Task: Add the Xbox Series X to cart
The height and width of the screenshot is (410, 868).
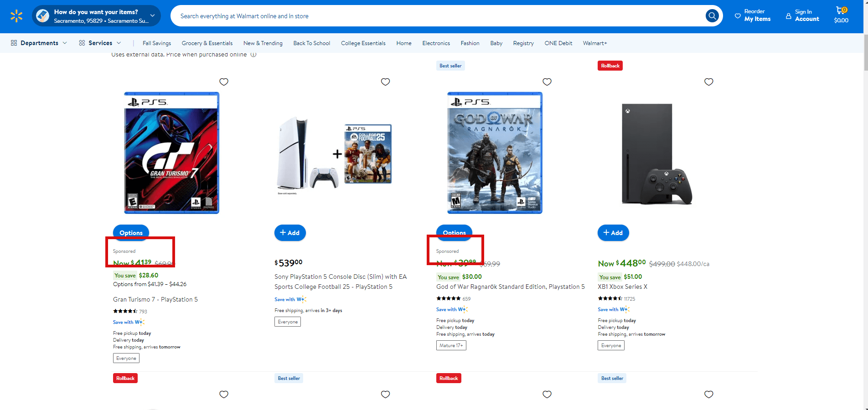Action: 613,233
